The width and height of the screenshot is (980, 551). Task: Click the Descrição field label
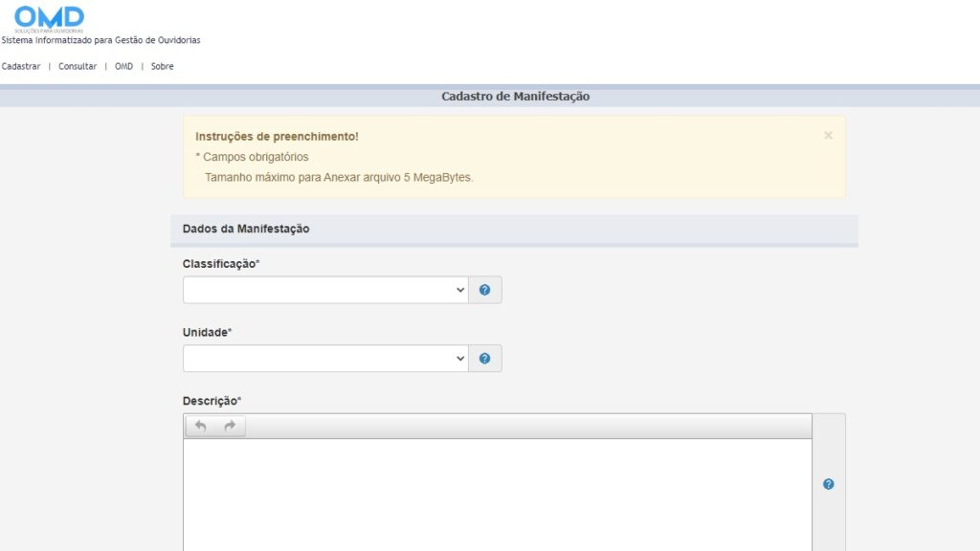(212, 401)
